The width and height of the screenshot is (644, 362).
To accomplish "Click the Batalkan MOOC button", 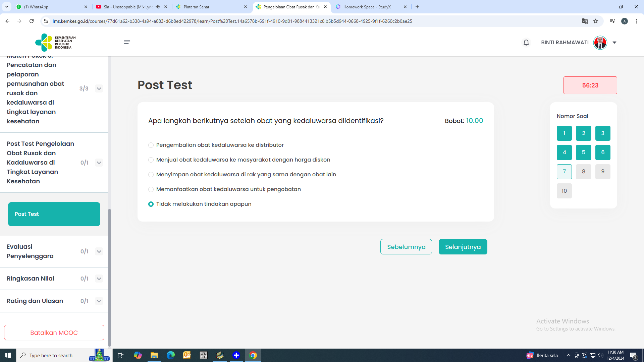I will click(54, 333).
